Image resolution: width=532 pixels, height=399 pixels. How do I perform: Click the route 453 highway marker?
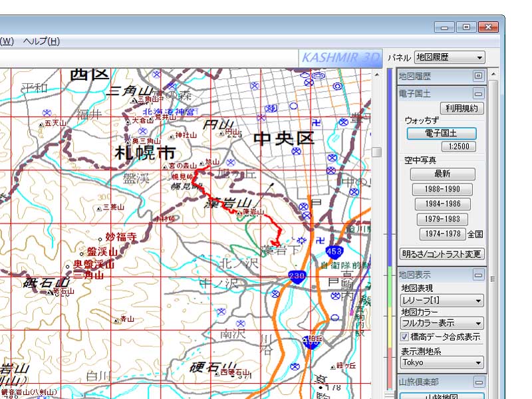point(334,251)
